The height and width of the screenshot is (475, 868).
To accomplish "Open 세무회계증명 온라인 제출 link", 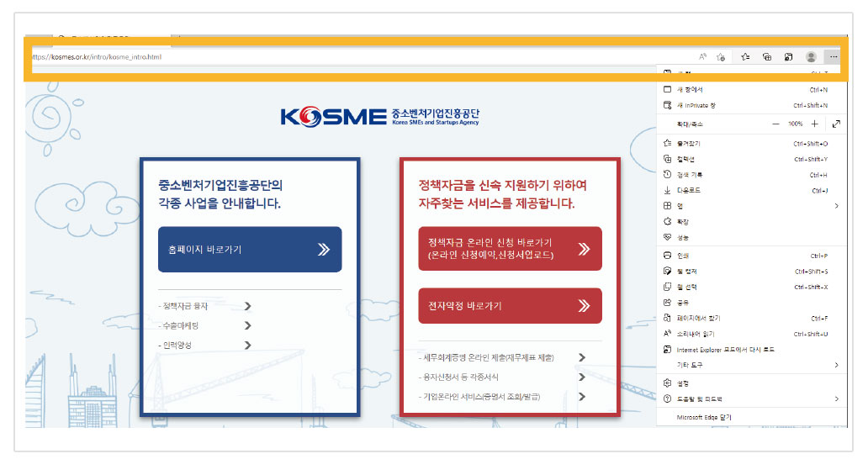I will tap(502, 357).
